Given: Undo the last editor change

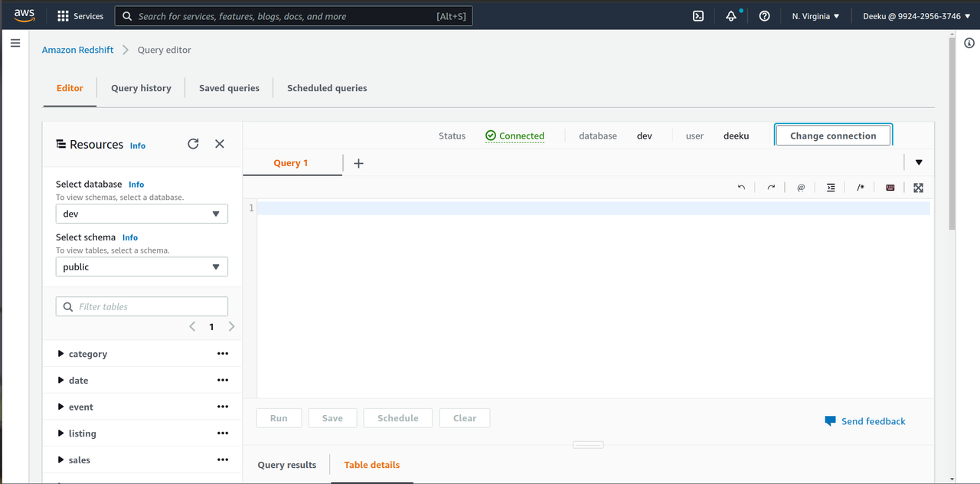Looking at the screenshot, I should pyautogui.click(x=741, y=188).
